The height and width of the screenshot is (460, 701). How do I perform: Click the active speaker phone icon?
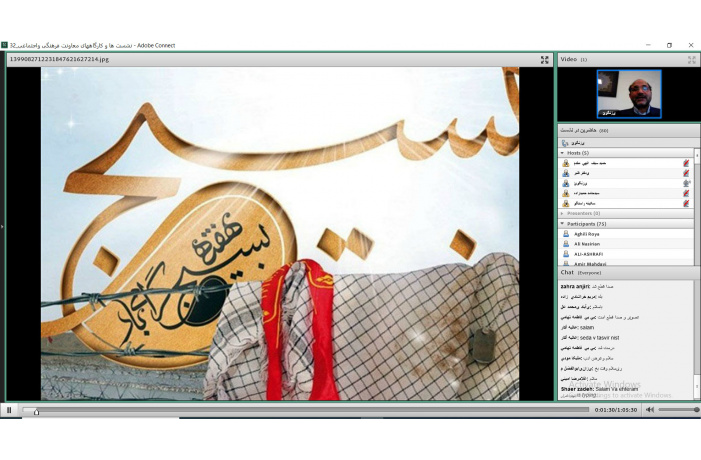tap(565, 143)
